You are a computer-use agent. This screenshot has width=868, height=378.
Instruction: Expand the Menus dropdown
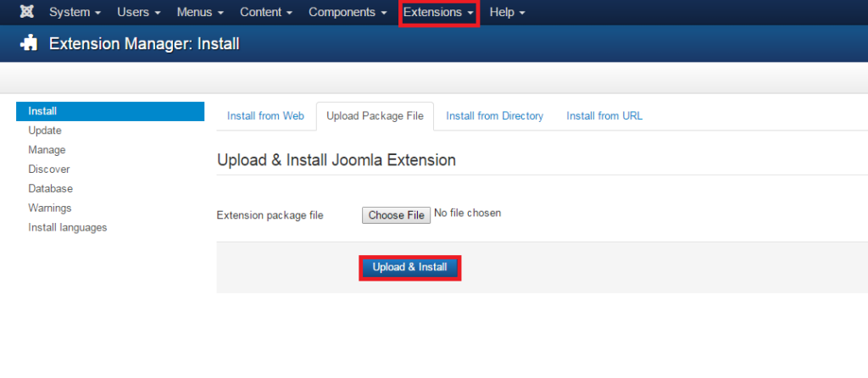point(200,12)
